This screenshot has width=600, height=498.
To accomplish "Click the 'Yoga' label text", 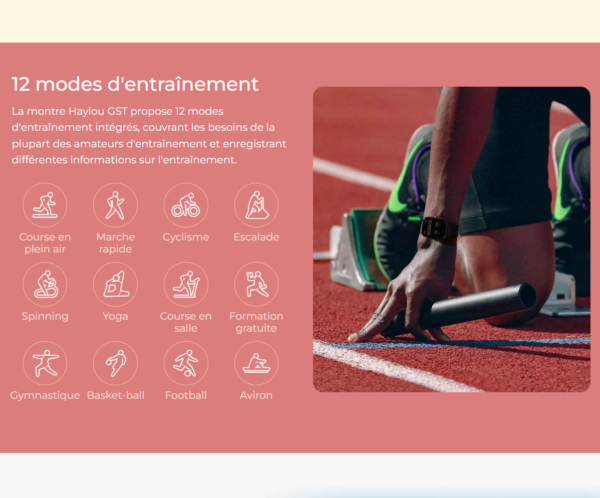I will 115,317.
